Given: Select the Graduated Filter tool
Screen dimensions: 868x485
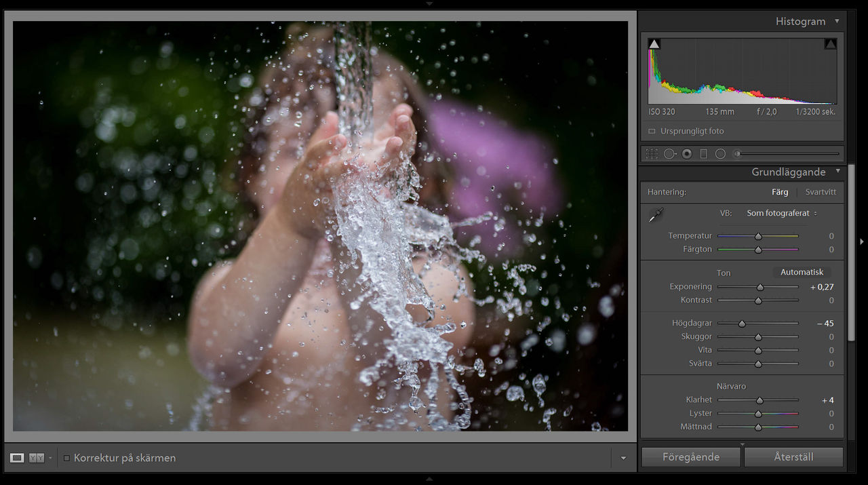Looking at the screenshot, I should 703,154.
